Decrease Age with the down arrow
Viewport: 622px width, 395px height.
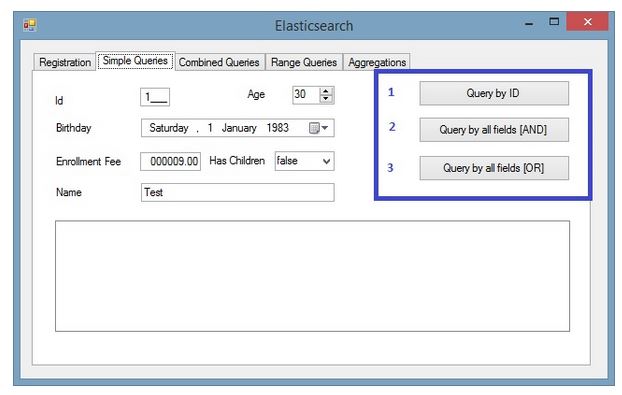326,99
